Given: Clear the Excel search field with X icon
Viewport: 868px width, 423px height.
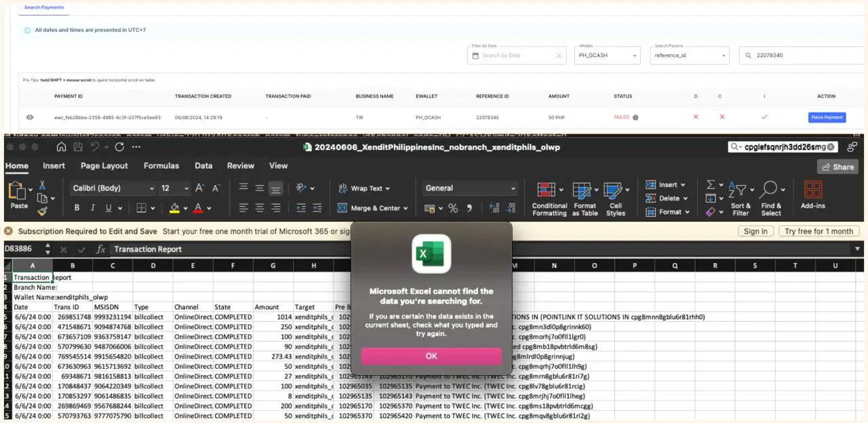Looking at the screenshot, I should click(x=831, y=146).
